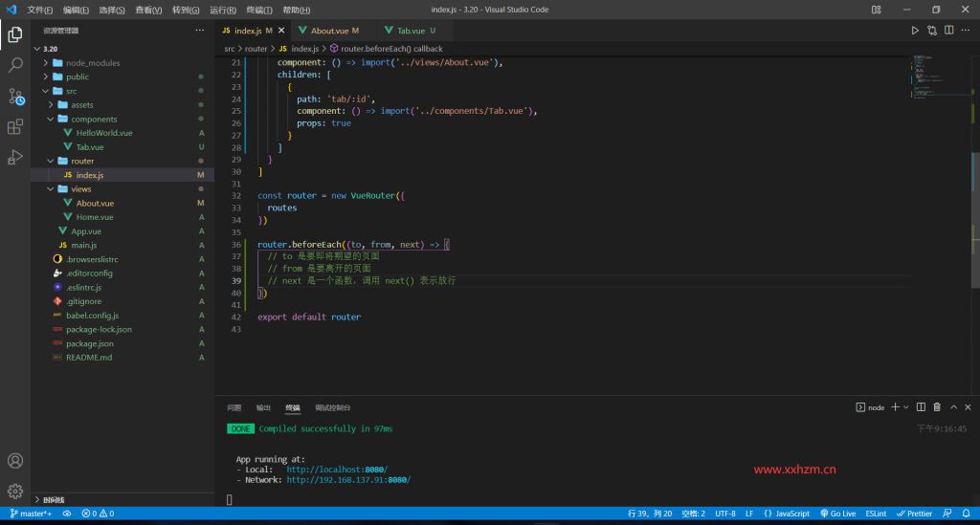Open the Search view in activity bar
The width and height of the screenshot is (980, 525).
pyautogui.click(x=15, y=65)
